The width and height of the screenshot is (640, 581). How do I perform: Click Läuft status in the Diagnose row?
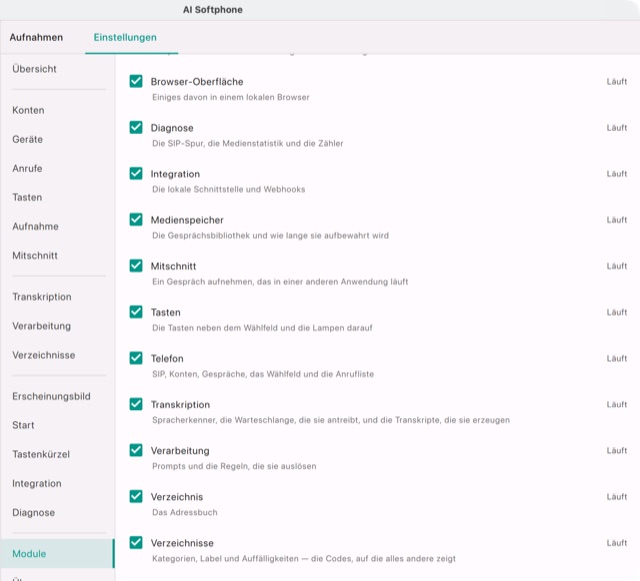617,128
